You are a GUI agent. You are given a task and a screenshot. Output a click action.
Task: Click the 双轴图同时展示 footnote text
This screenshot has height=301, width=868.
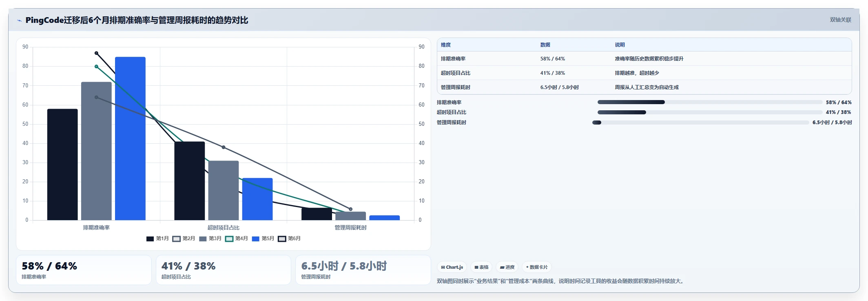[x=561, y=281]
